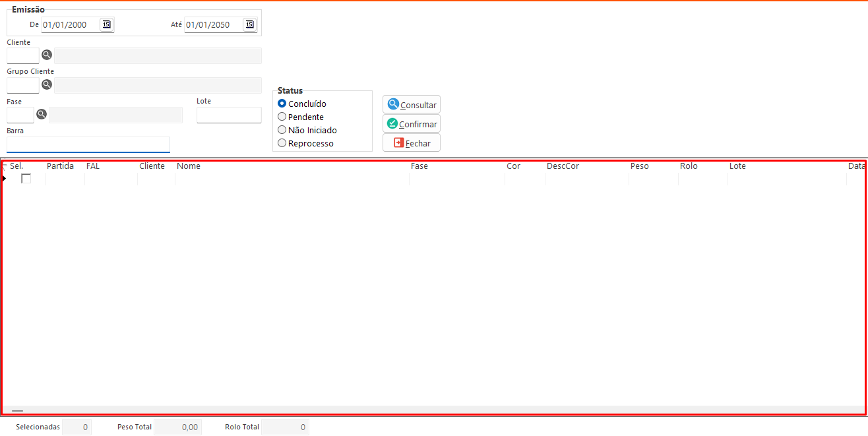Select the Concluído status radio button
The height and width of the screenshot is (436, 868).
tap(282, 104)
